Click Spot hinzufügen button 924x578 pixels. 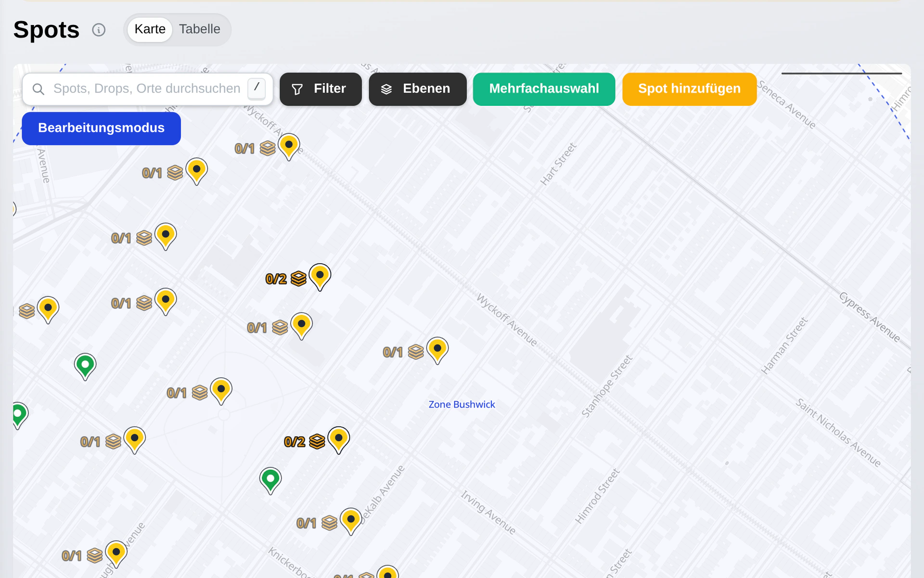(689, 89)
